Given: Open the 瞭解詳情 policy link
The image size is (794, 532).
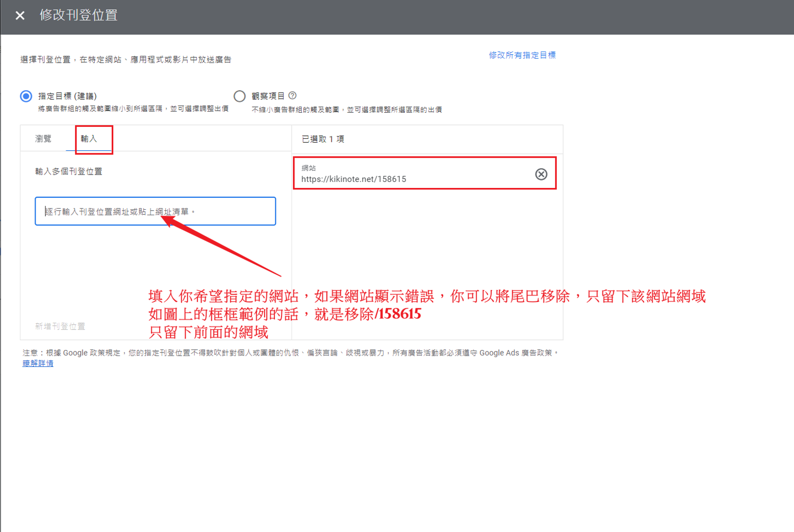Looking at the screenshot, I should coord(38,363).
